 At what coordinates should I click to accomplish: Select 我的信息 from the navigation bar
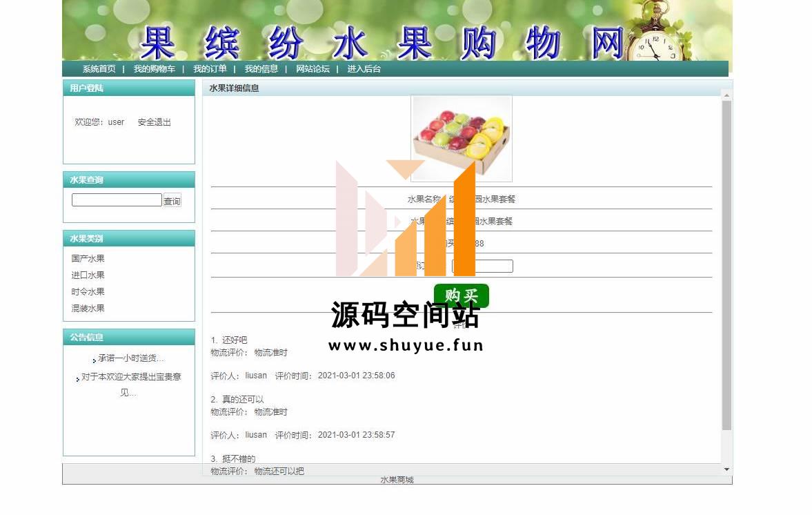(261, 69)
